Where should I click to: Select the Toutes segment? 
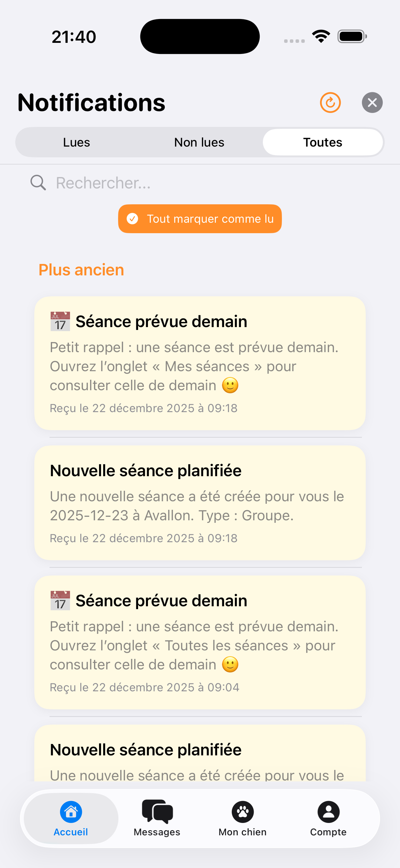pos(323,142)
